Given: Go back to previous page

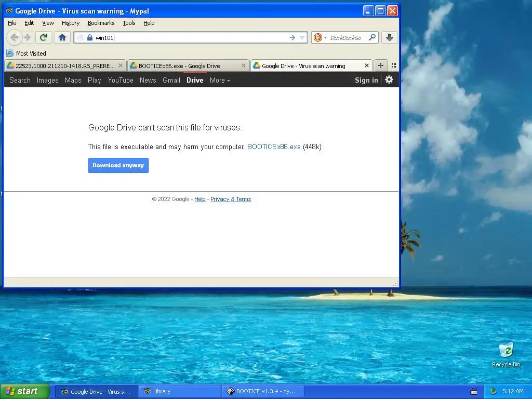Looking at the screenshot, I should pos(14,37).
